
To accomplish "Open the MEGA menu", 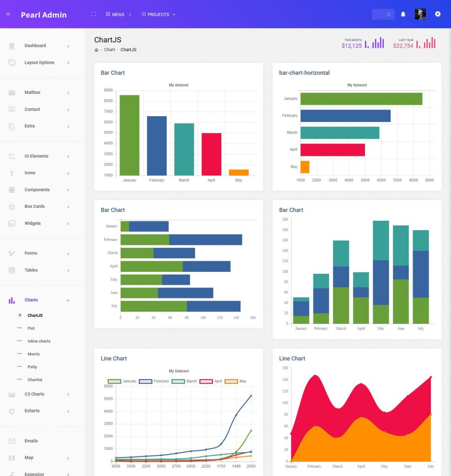I will (x=114, y=14).
